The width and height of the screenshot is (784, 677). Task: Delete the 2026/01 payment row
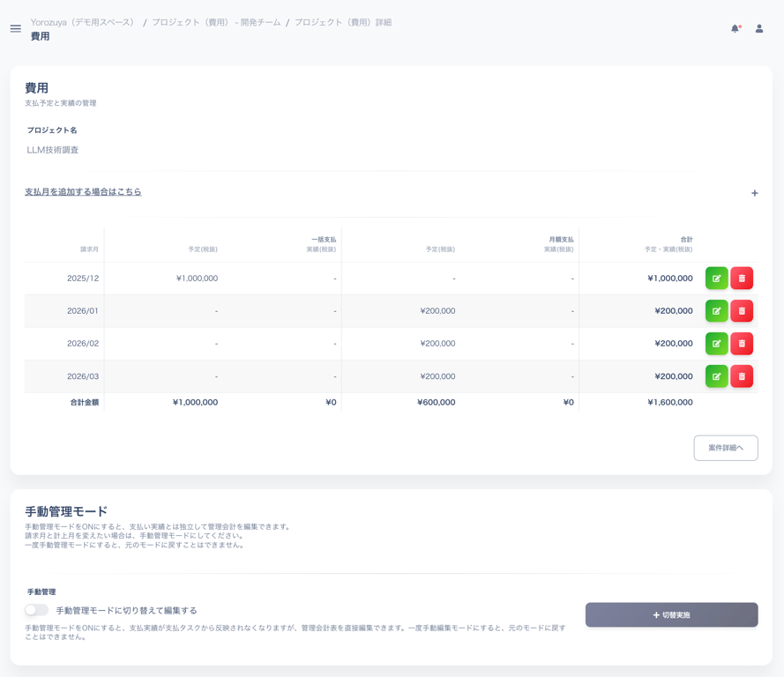(742, 311)
